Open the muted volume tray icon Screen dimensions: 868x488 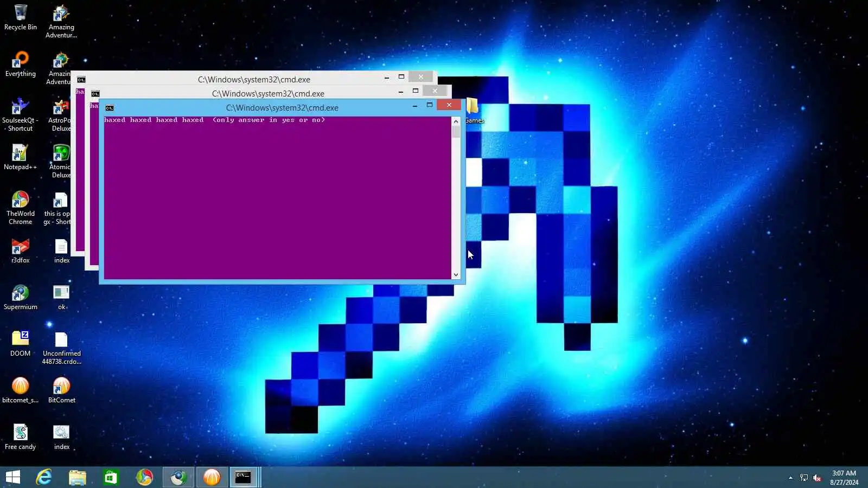point(817,478)
